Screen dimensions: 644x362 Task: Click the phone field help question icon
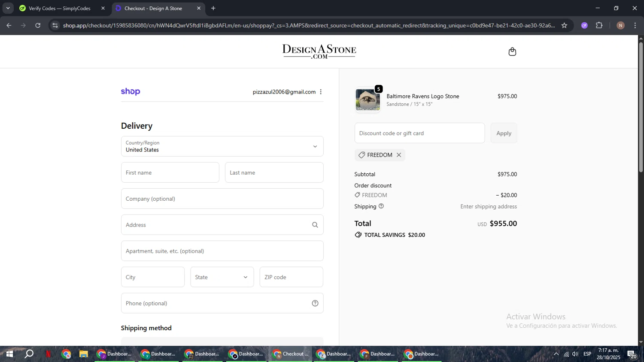pos(315,303)
